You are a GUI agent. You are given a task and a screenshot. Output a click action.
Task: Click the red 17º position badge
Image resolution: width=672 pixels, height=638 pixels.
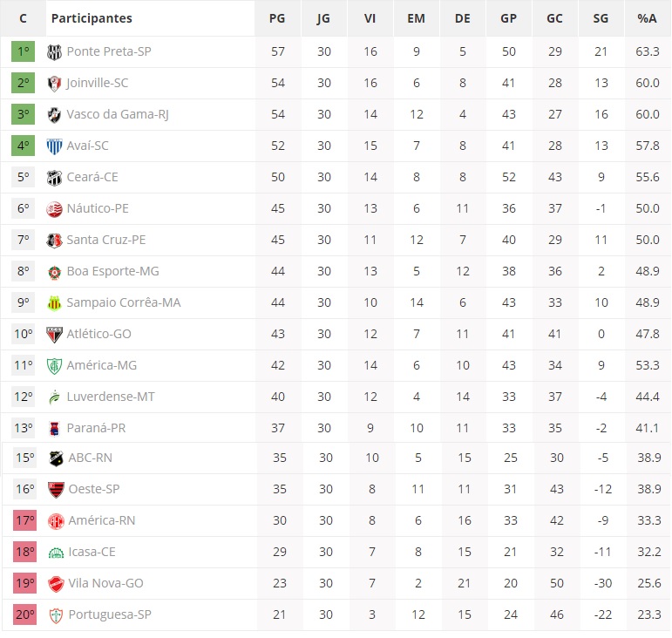(25, 520)
